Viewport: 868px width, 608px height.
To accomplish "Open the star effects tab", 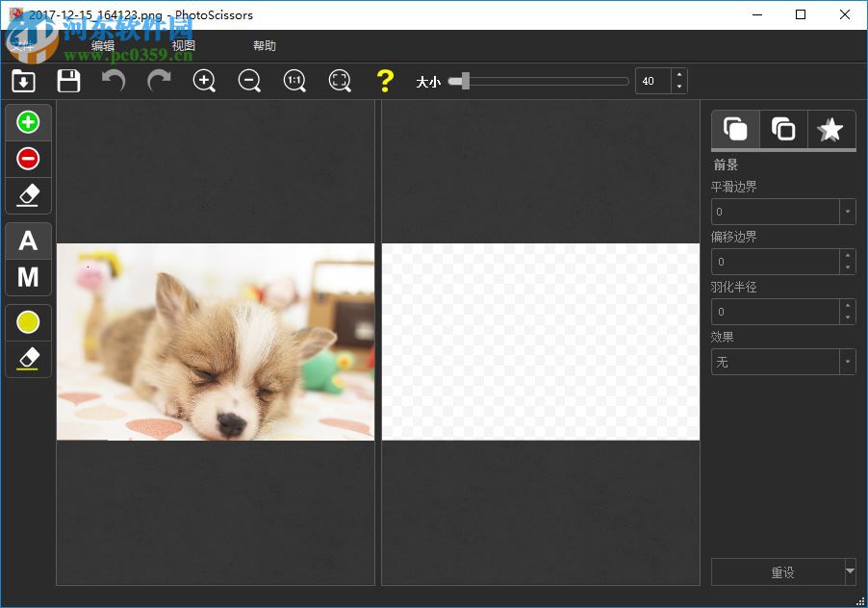I will [x=830, y=128].
